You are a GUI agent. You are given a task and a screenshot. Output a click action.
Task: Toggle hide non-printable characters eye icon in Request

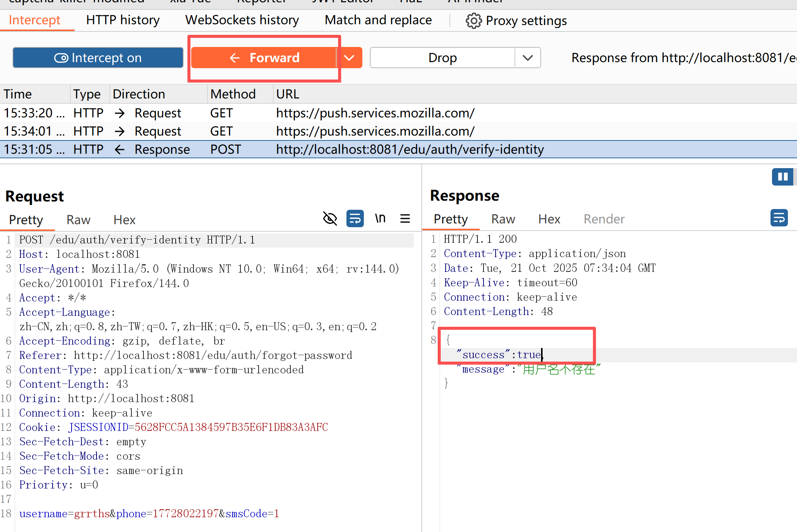coord(330,218)
